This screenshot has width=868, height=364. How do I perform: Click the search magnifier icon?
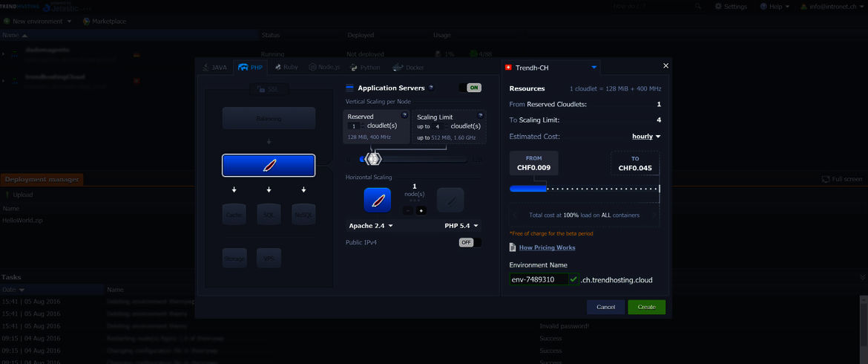point(698,6)
